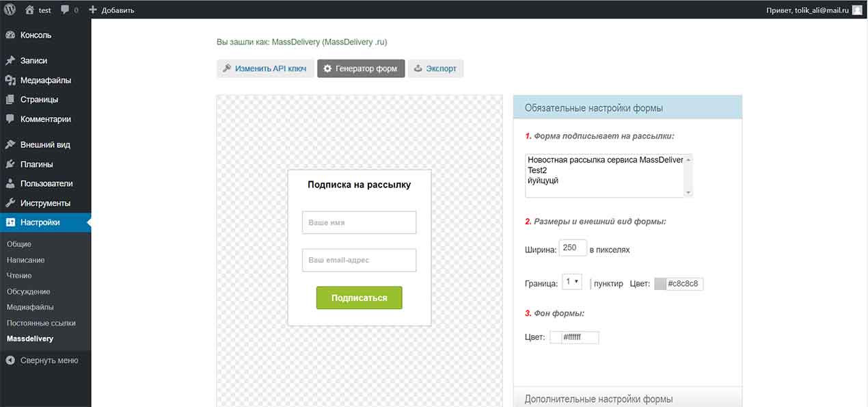Click the Ваш email-адрес field
Screen dimensions: 868x407
coord(359,260)
